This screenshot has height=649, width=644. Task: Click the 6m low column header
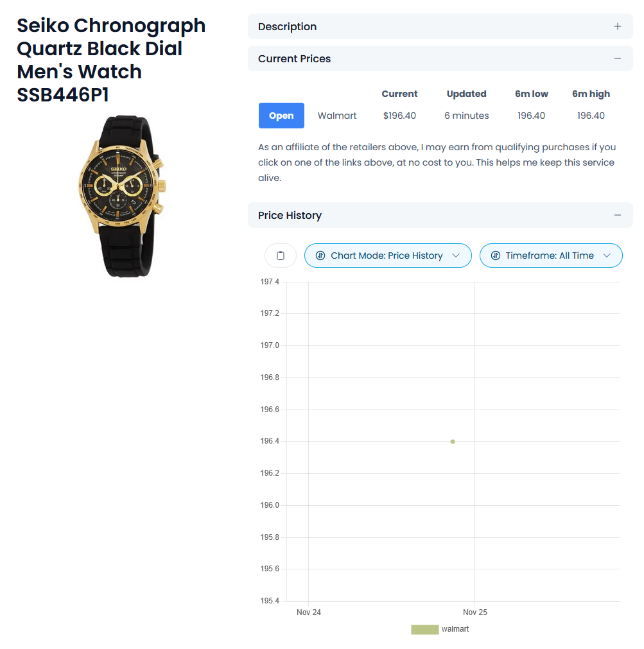pyautogui.click(x=531, y=94)
